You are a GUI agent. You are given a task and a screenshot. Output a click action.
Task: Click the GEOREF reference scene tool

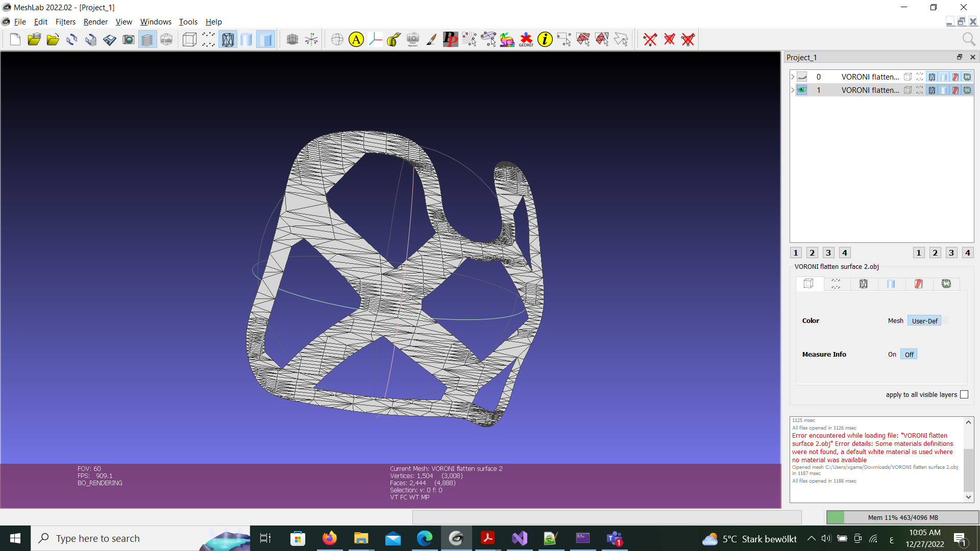526,39
